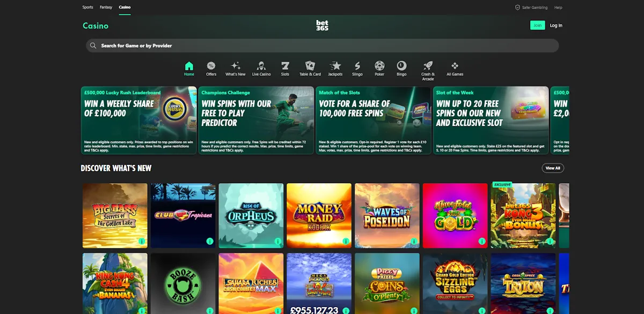Show info for Waves of Poseidon
644x314 pixels.
[414, 242]
